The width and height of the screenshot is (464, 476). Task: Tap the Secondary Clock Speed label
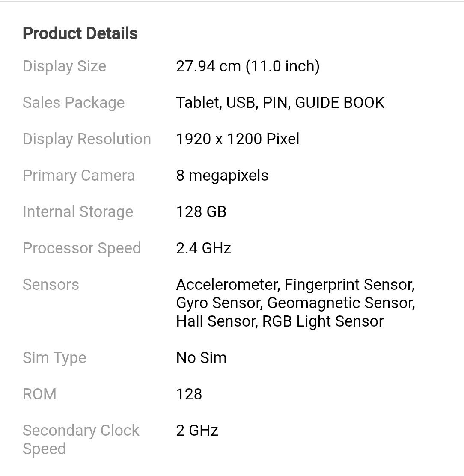pos(81,440)
